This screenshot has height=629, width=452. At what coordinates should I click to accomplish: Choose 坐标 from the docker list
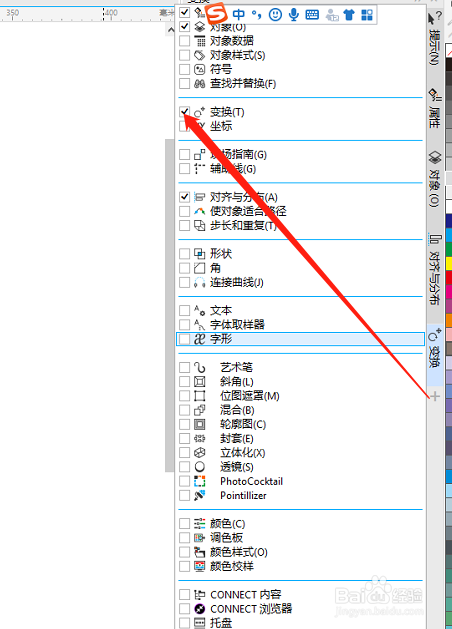click(221, 126)
